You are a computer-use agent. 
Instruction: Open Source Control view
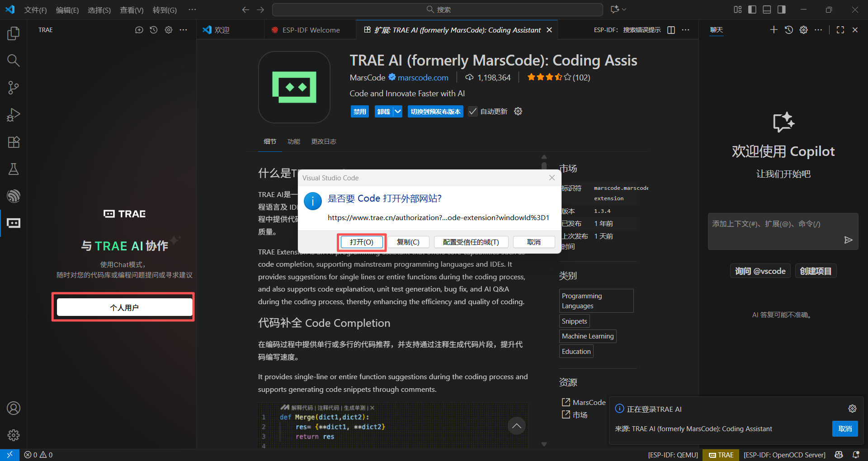click(14, 88)
